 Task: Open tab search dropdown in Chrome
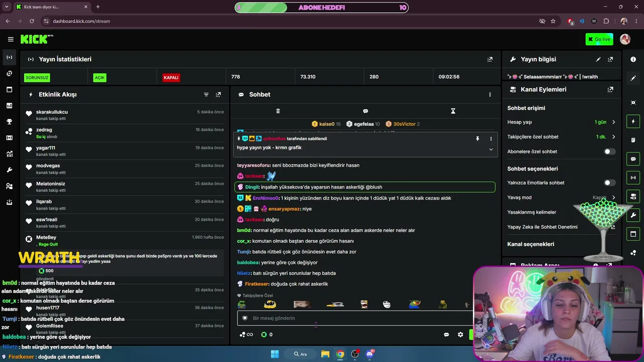pos(7,7)
